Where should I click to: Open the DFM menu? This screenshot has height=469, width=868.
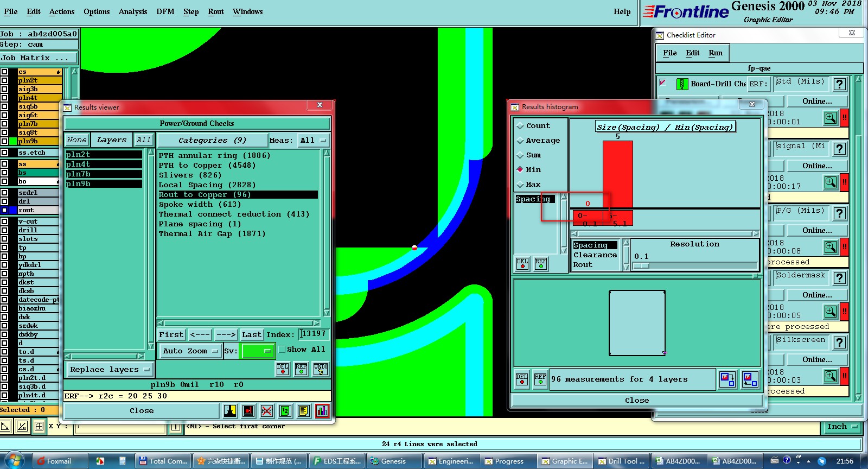(x=165, y=11)
